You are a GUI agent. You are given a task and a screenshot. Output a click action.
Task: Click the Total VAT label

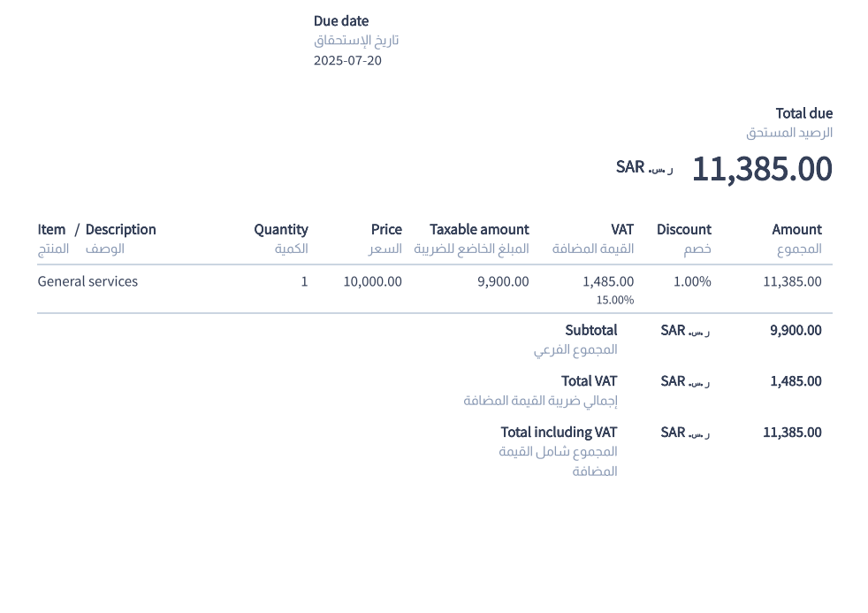589,381
